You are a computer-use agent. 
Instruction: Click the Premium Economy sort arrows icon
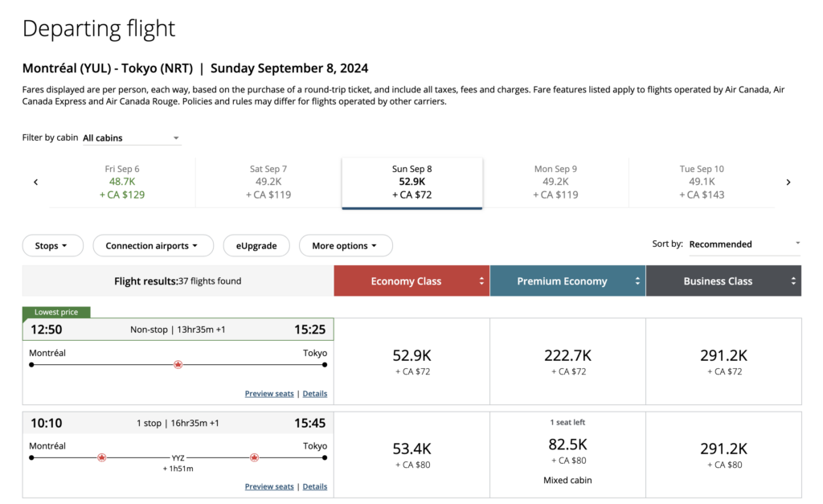tap(637, 281)
